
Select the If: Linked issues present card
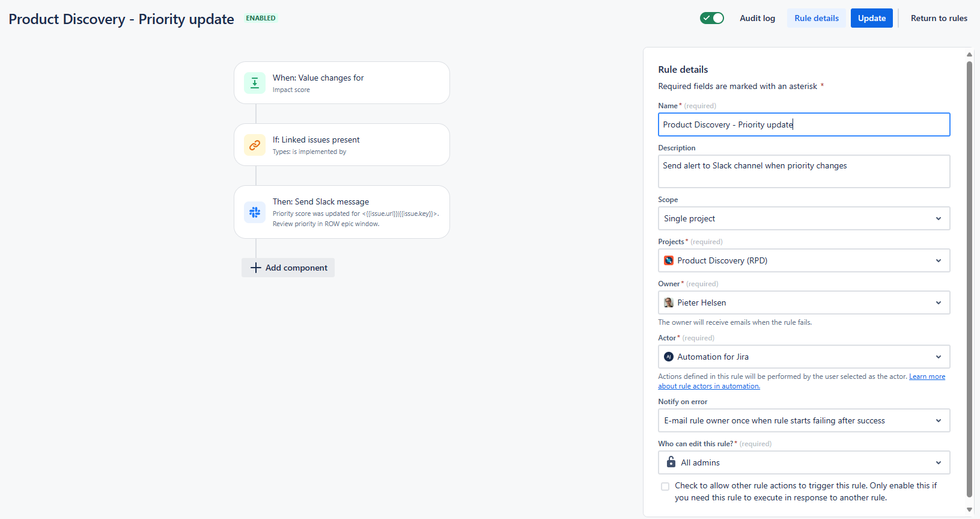(342, 145)
